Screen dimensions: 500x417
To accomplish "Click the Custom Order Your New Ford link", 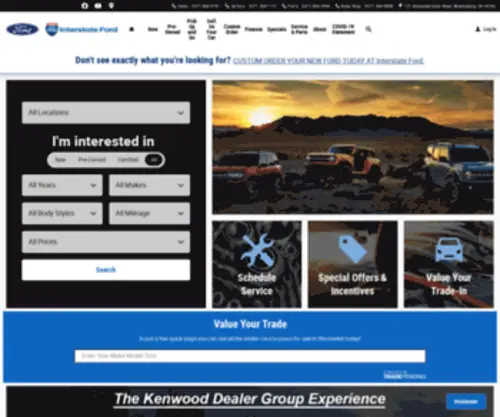I will (x=328, y=61).
